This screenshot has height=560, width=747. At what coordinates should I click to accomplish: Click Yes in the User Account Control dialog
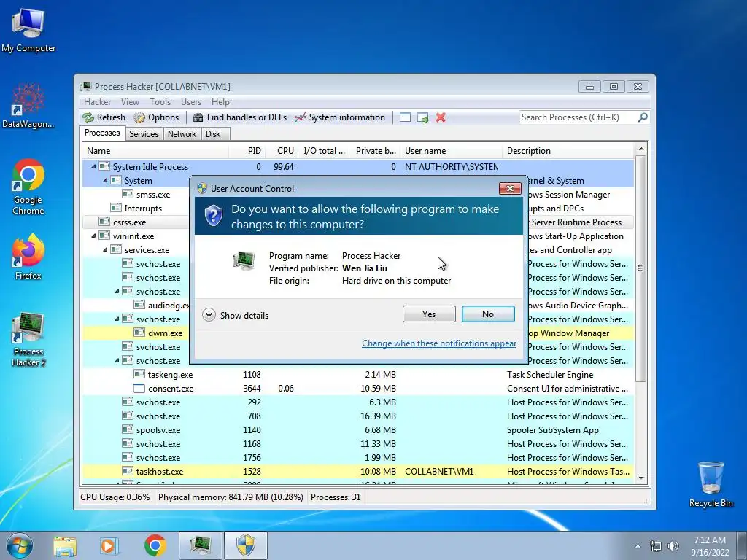tap(429, 314)
